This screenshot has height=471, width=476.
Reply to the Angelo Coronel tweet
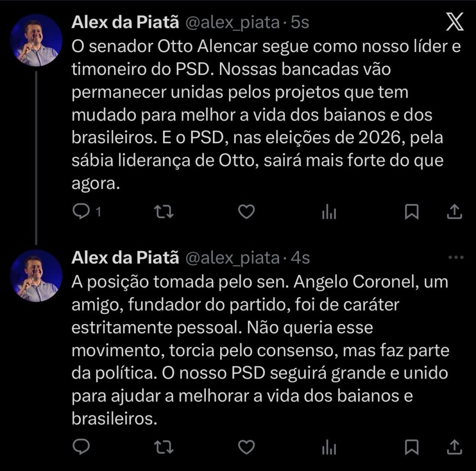(x=82, y=447)
